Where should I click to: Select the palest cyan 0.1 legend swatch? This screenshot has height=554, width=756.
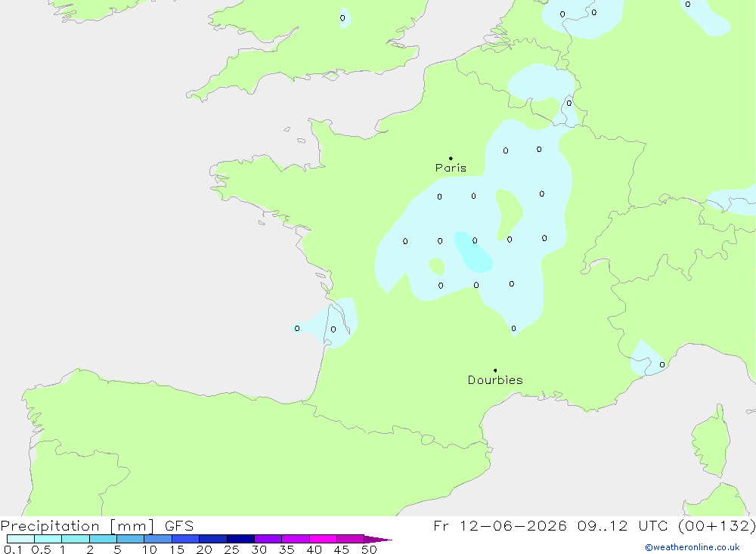(x=20, y=539)
